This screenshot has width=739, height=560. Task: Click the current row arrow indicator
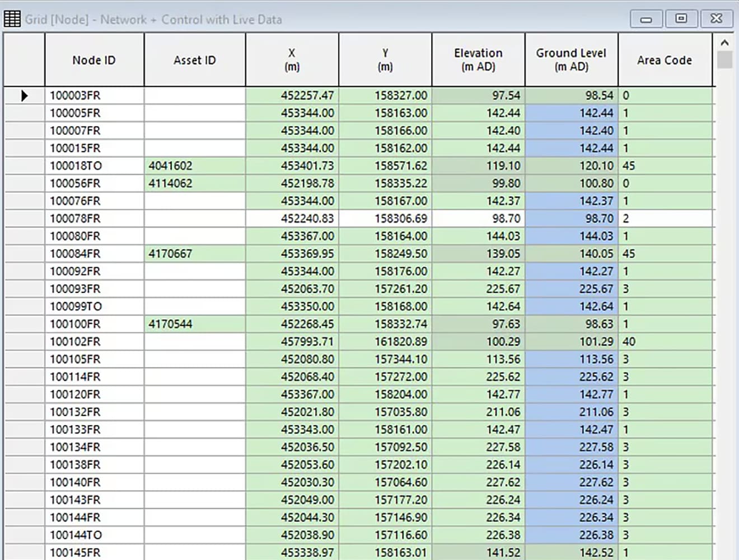point(24,96)
